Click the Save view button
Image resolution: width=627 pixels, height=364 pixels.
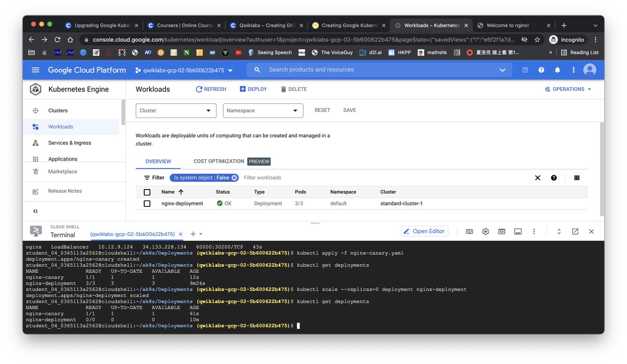click(x=350, y=110)
